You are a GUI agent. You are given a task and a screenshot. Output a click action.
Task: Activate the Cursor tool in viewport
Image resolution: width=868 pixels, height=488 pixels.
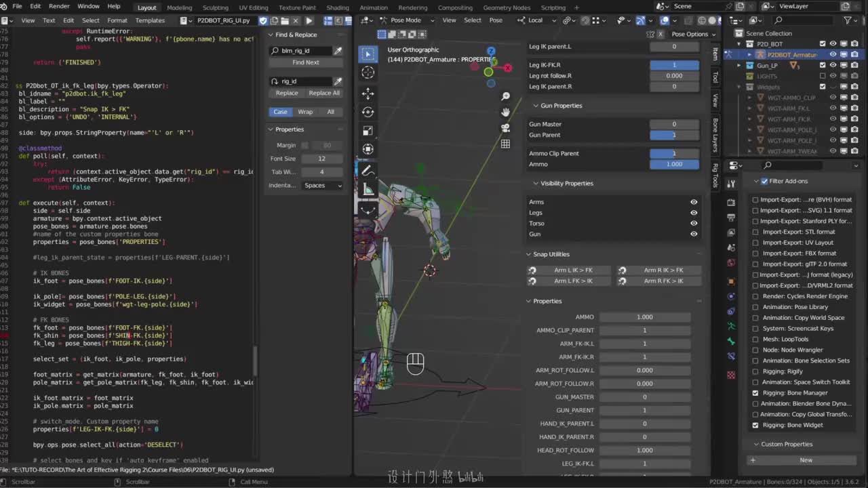368,73
